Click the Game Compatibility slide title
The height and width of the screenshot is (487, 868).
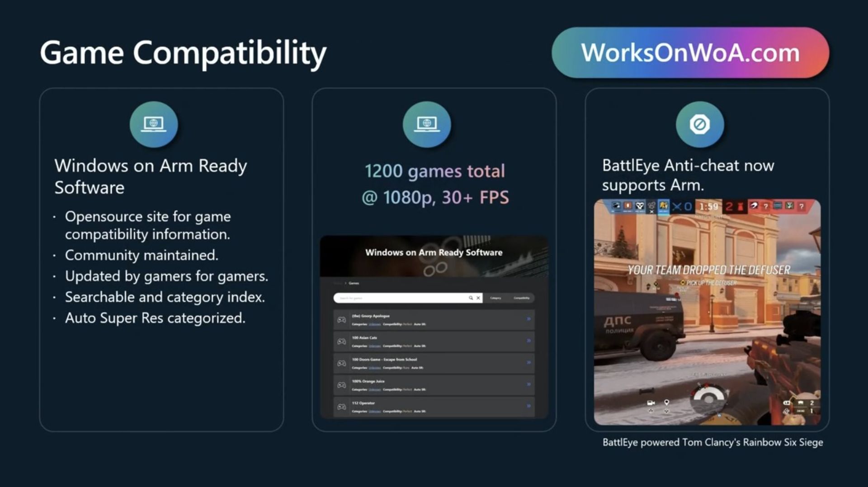[183, 53]
